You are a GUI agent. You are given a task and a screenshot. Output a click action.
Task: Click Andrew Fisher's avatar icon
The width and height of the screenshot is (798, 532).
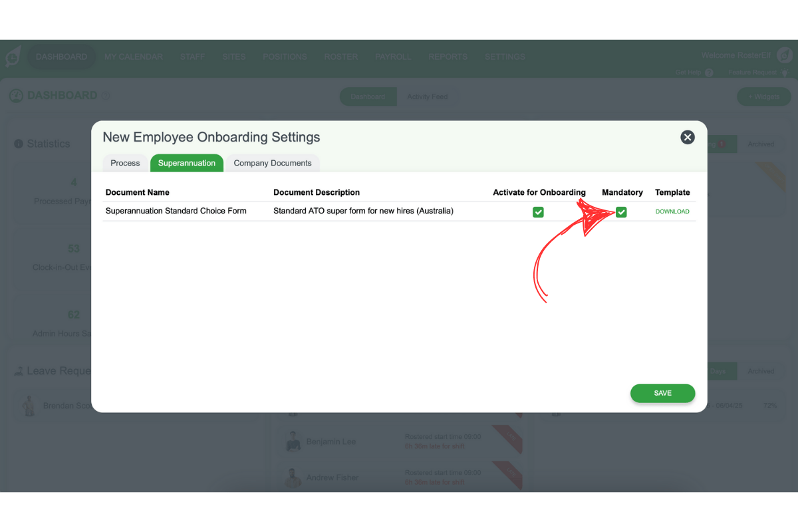293,477
